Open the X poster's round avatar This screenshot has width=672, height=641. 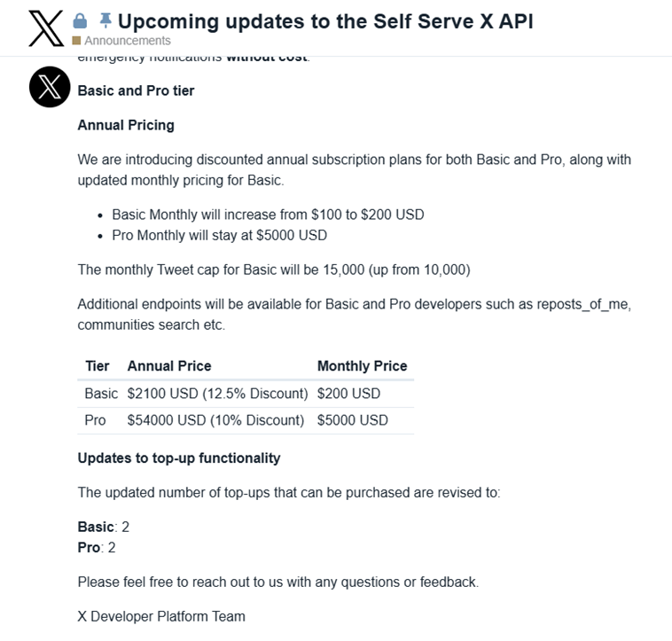tap(50, 87)
